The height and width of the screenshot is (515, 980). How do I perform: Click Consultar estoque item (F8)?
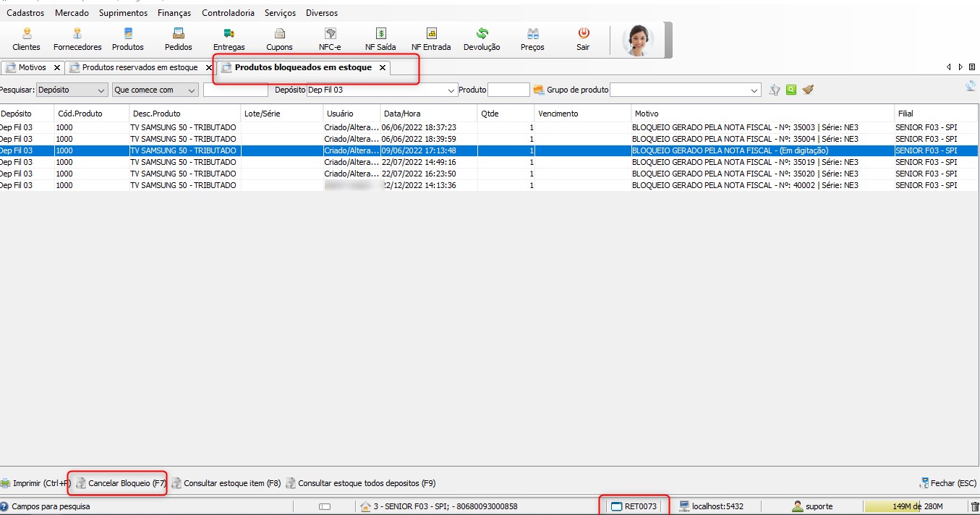226,483
